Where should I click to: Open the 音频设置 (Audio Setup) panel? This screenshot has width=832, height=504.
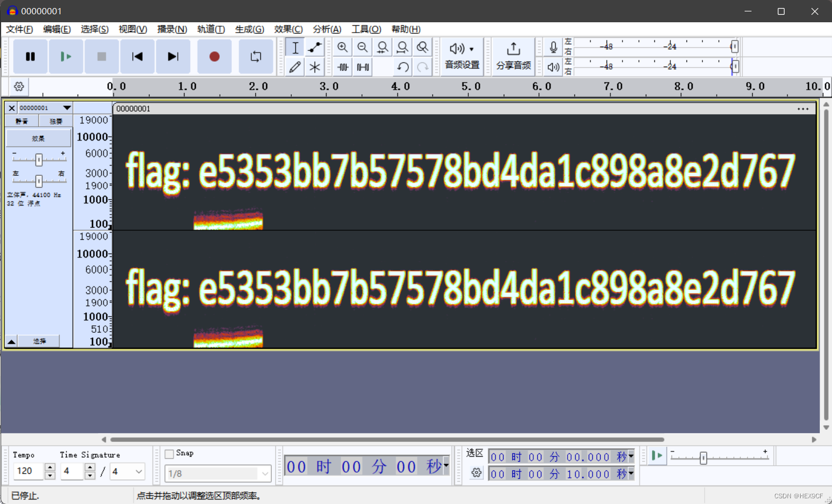coord(462,57)
